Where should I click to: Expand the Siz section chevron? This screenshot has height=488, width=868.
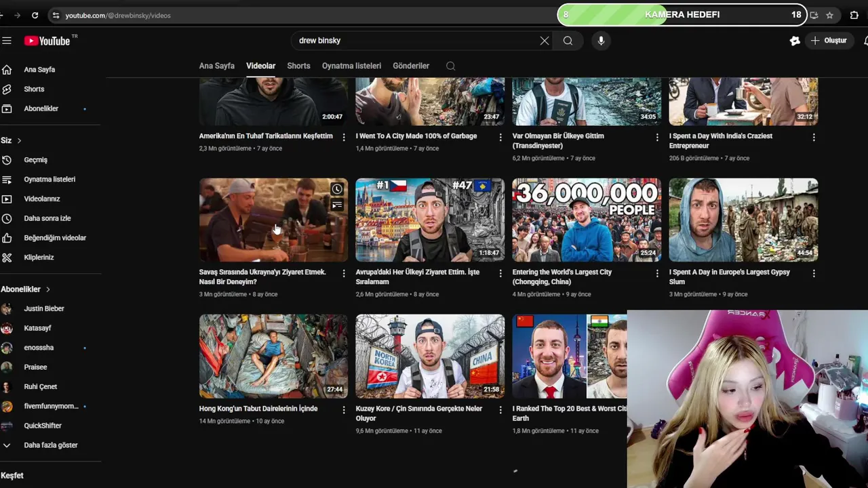tap(19, 140)
